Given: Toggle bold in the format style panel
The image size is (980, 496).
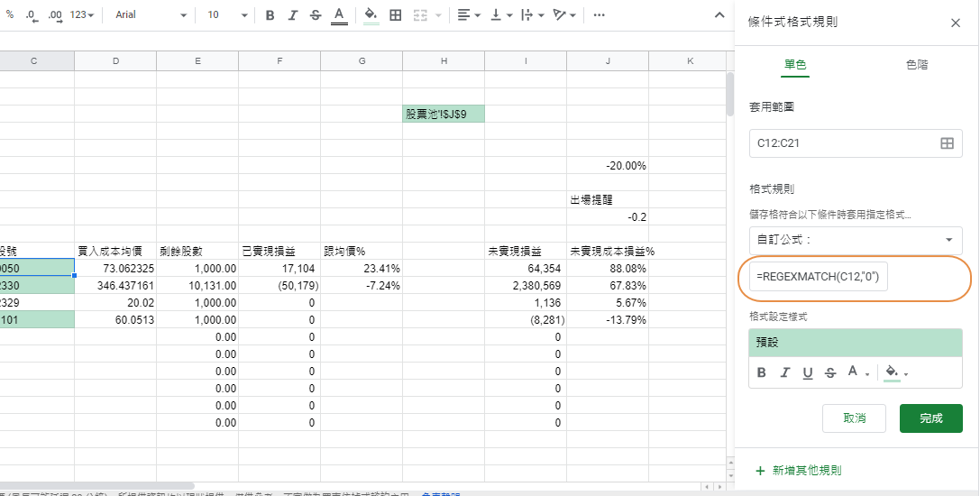Looking at the screenshot, I should (762, 373).
